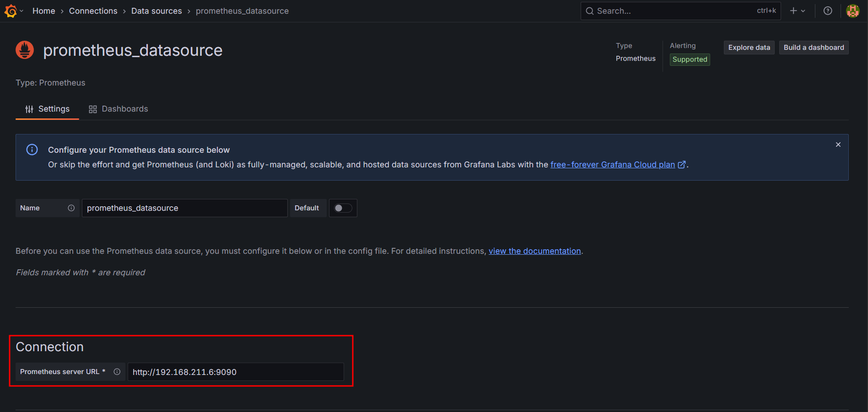
Task: Click the Grafana logo icon
Action: click(11, 11)
